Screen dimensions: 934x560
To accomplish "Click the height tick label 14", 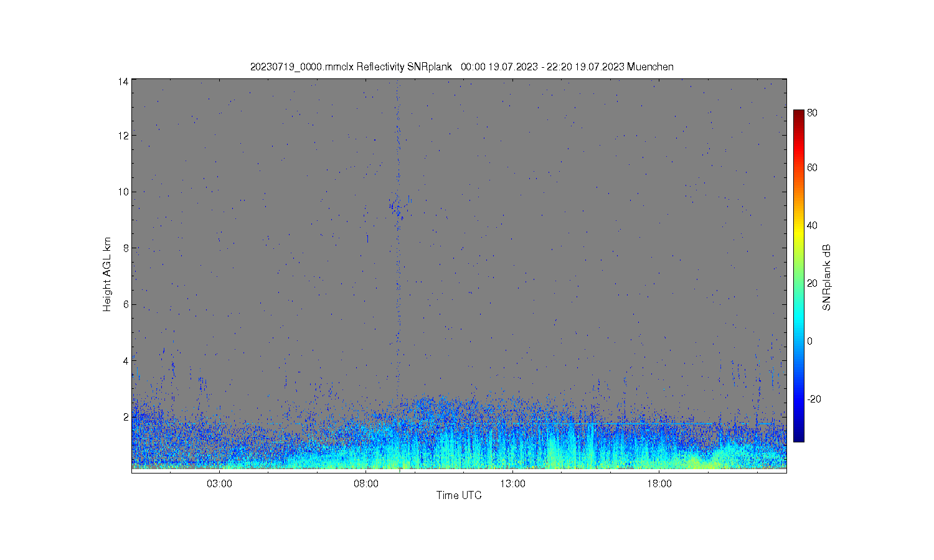I will pos(123,82).
